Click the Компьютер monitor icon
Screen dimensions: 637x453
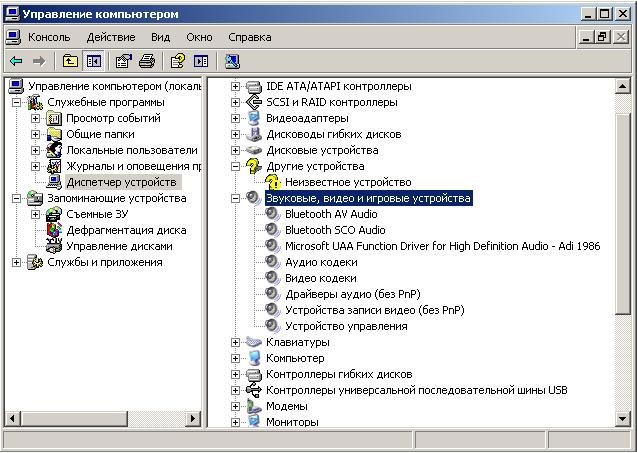(x=254, y=358)
